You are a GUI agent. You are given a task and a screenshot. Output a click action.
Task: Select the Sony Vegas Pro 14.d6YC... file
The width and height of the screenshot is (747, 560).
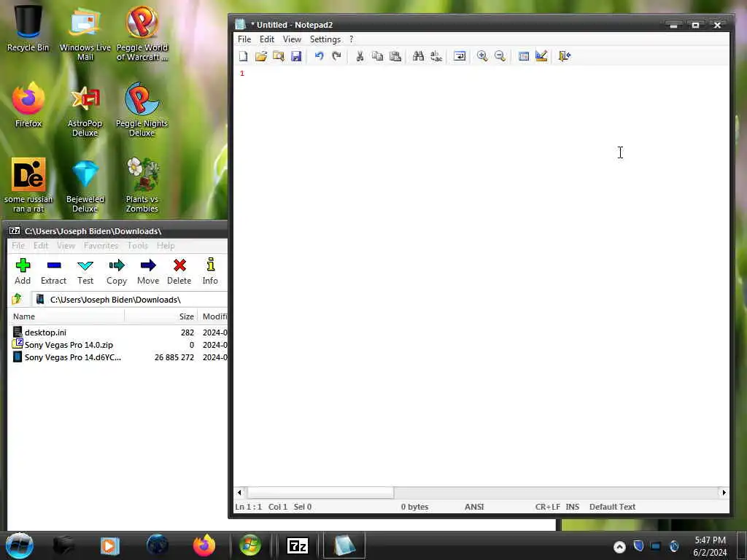click(x=72, y=357)
